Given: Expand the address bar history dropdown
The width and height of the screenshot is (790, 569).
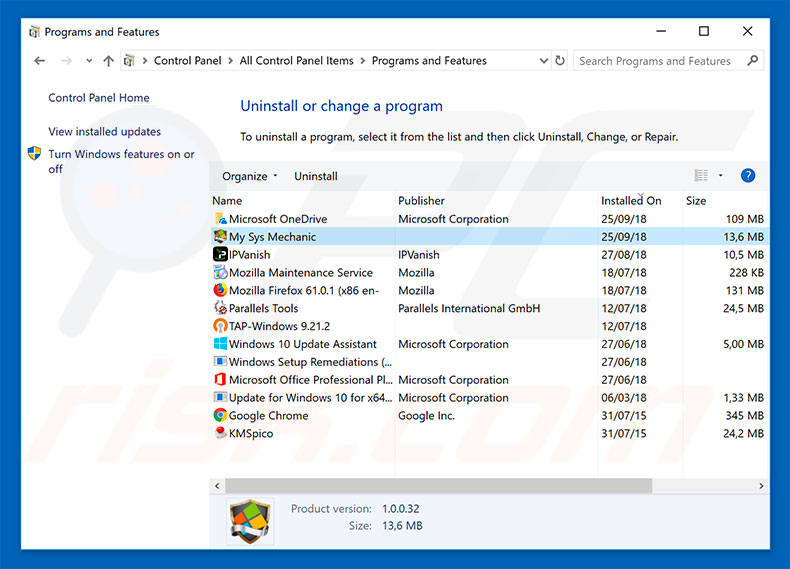Looking at the screenshot, I should pyautogui.click(x=544, y=60).
